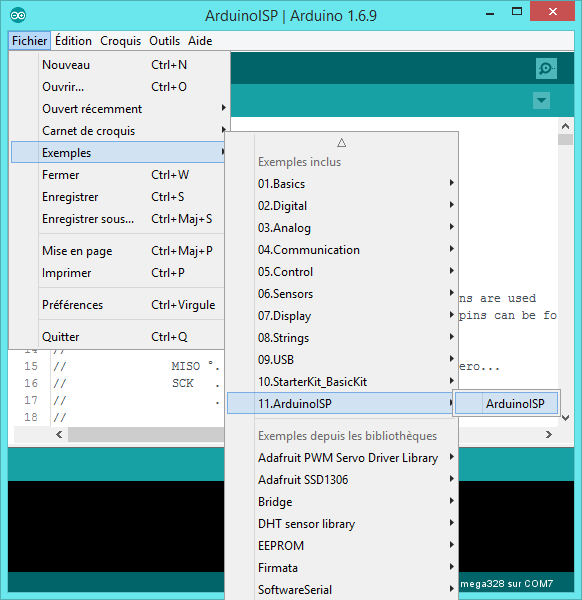Expand EEPROM library examples

pyautogui.click(x=342, y=546)
